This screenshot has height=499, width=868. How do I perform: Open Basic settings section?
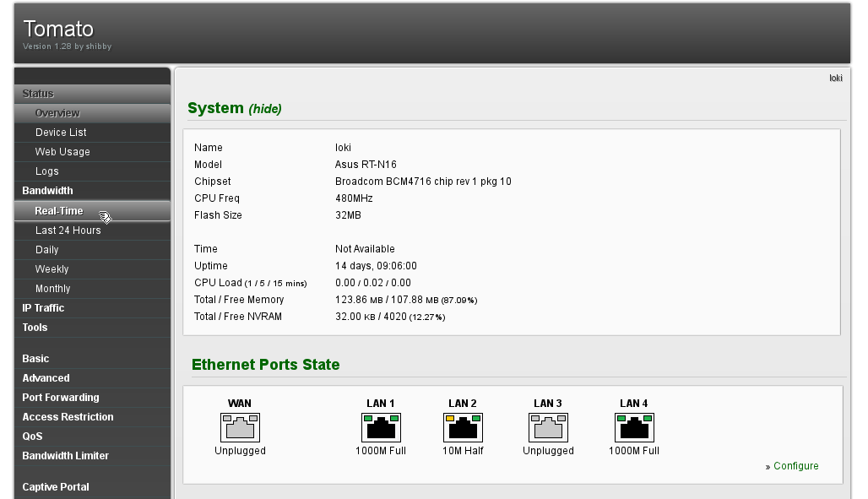tap(92, 359)
